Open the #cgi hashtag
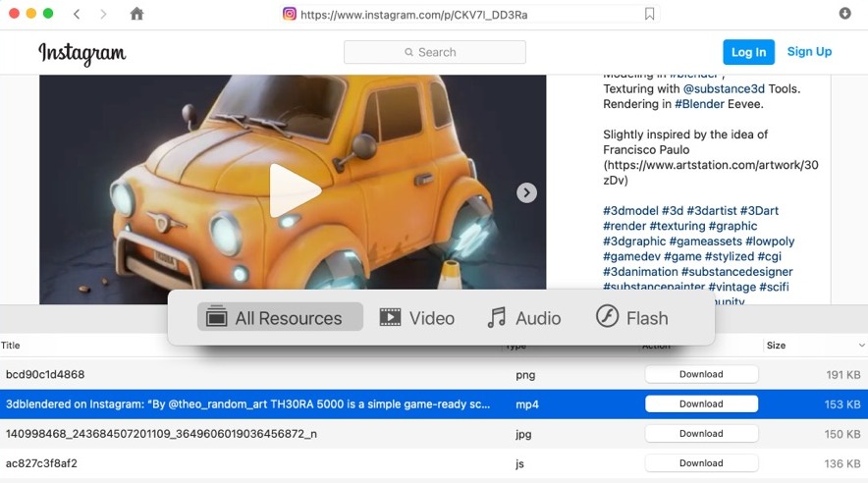Screen dimensions: 868x483 tap(770, 256)
